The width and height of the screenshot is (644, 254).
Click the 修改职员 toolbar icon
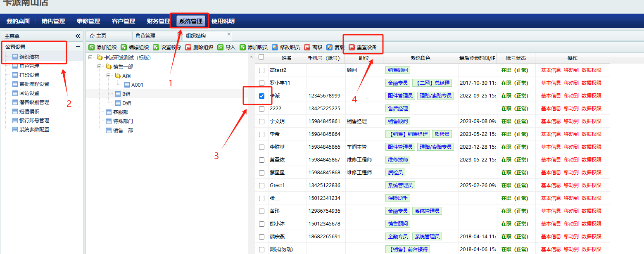tap(275, 47)
